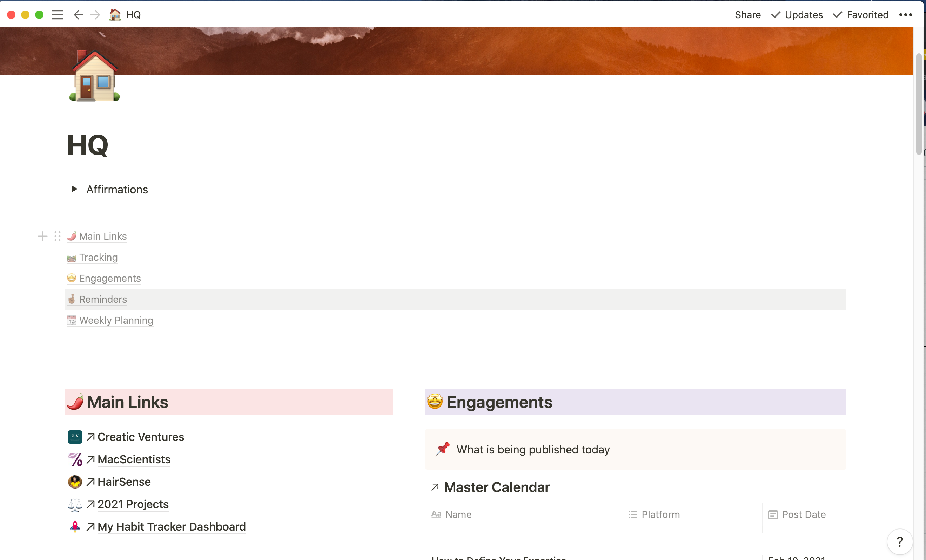
Task: Open the Post Date column header menu
Action: click(x=803, y=514)
